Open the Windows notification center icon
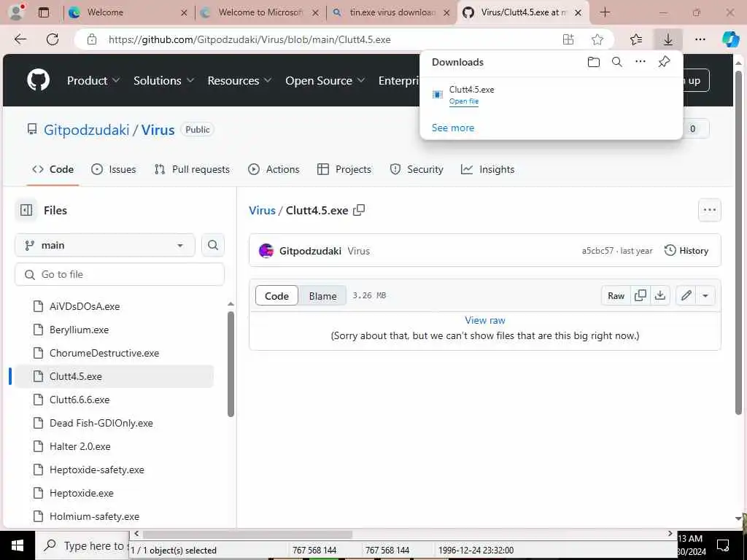Viewport: 747px width, 560px height. click(723, 545)
